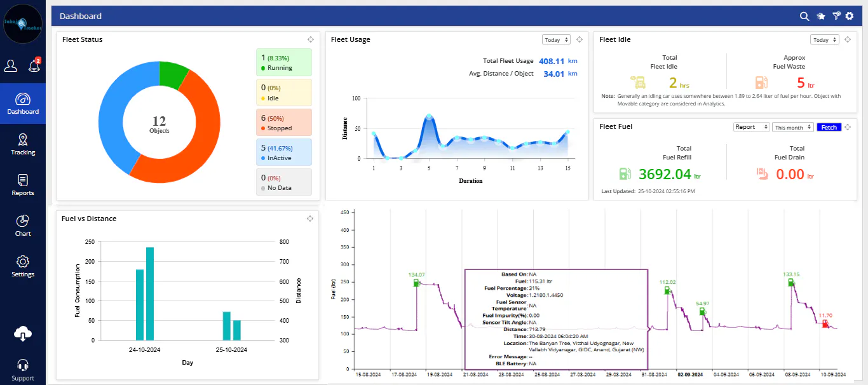Open Chart in the sidebar
Screen dimensions: 868x385
click(x=23, y=226)
